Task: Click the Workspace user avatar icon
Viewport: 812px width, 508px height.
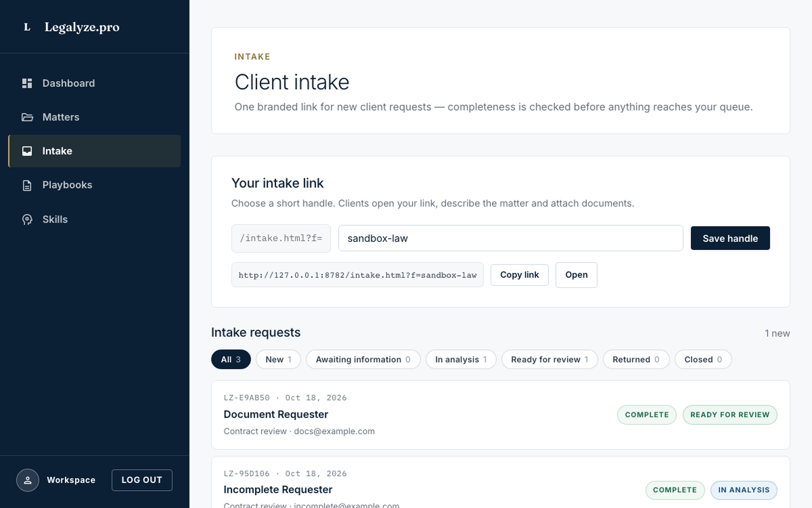Action: pos(27,480)
